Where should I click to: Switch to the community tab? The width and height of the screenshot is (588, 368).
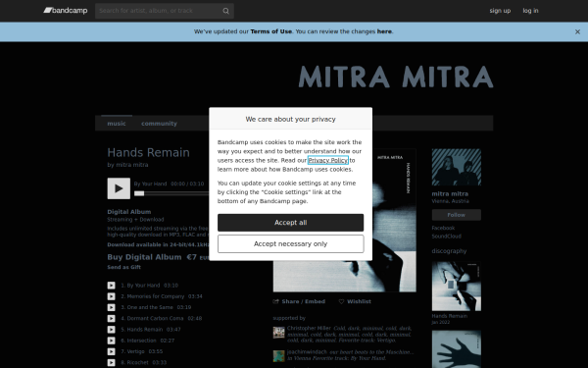pos(159,124)
